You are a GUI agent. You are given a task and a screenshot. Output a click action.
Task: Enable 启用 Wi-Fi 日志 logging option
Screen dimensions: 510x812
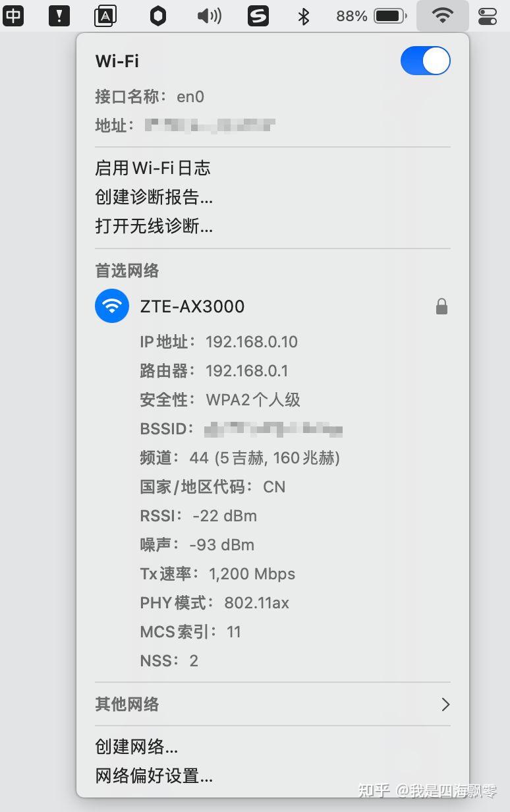click(x=152, y=168)
